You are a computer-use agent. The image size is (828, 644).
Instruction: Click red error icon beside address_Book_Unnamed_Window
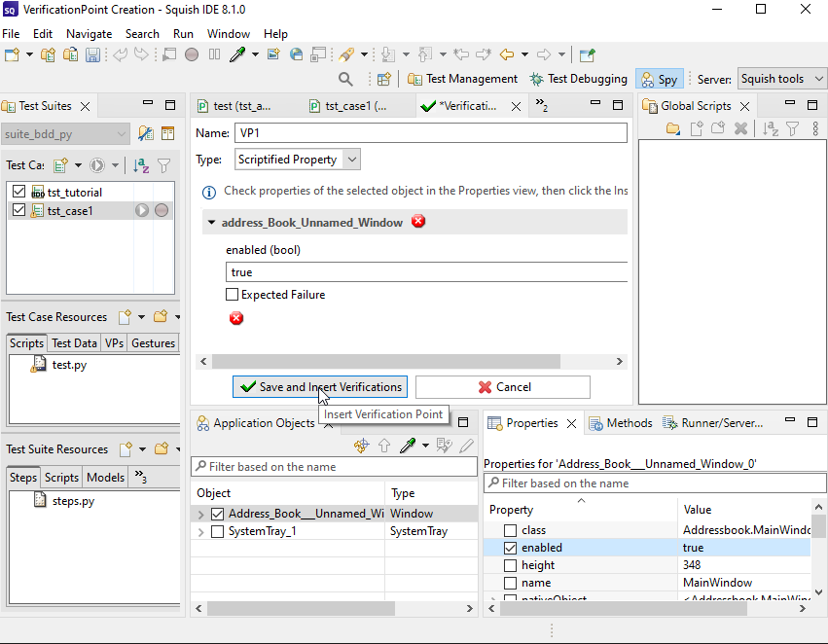click(418, 222)
